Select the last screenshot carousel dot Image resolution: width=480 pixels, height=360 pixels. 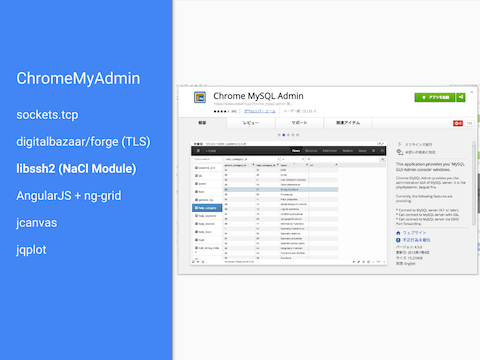tap(298, 135)
